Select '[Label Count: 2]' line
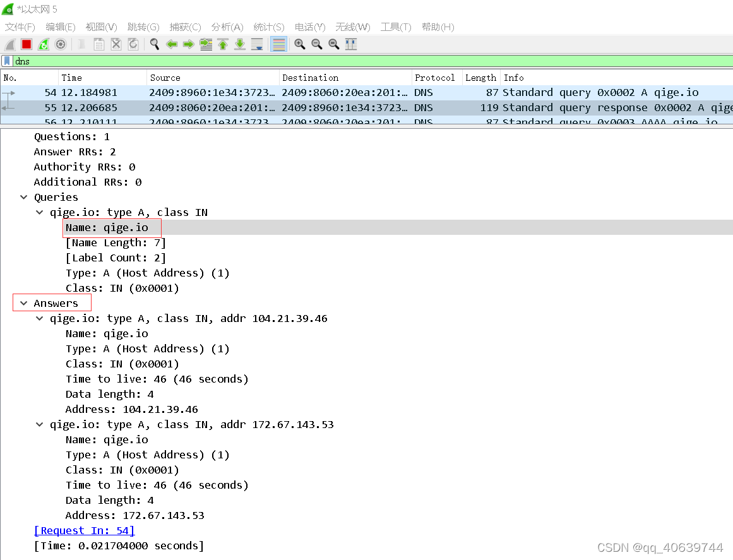The width and height of the screenshot is (733, 560). point(116,258)
